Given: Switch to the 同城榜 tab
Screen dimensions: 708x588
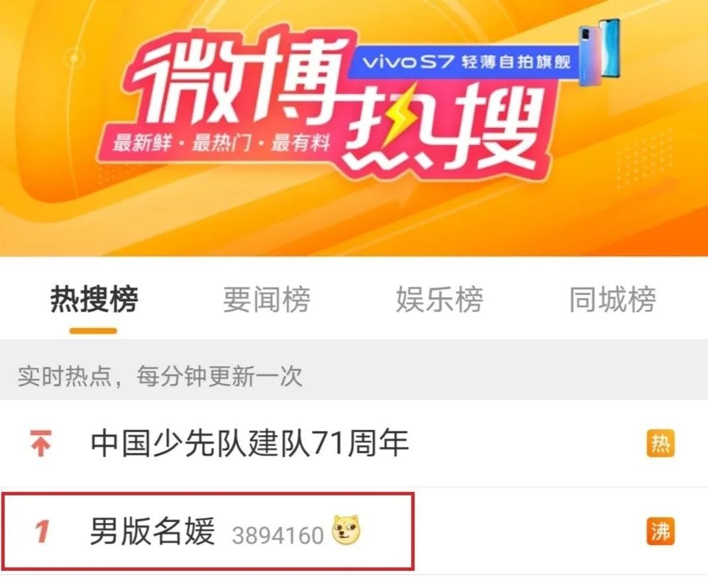Looking at the screenshot, I should 612,299.
